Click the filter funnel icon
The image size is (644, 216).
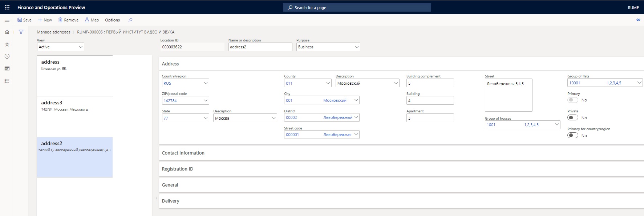21,32
